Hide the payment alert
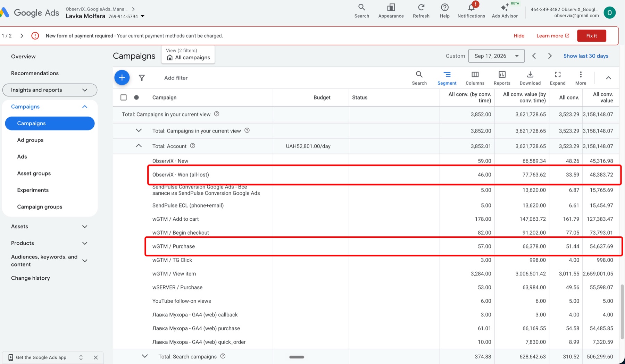625x364 pixels. tap(519, 36)
